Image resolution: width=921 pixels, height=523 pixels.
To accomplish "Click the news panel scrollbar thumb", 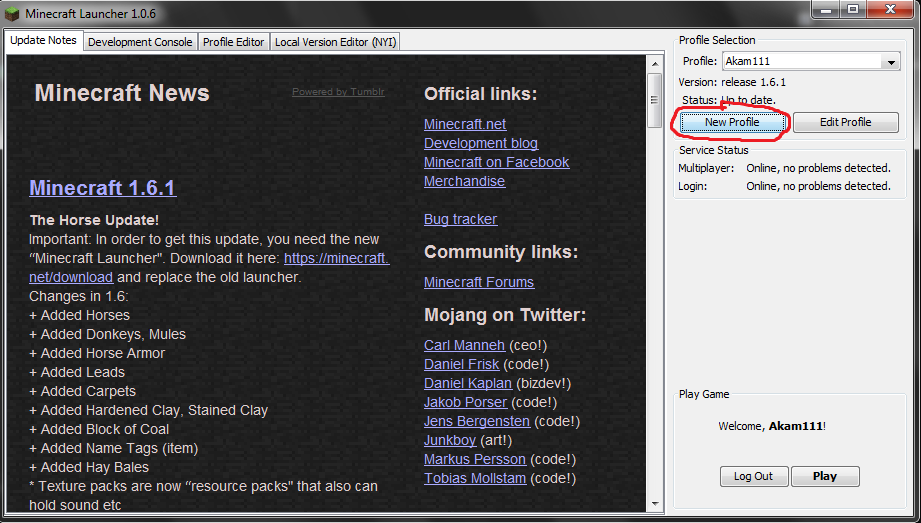I will [655, 100].
